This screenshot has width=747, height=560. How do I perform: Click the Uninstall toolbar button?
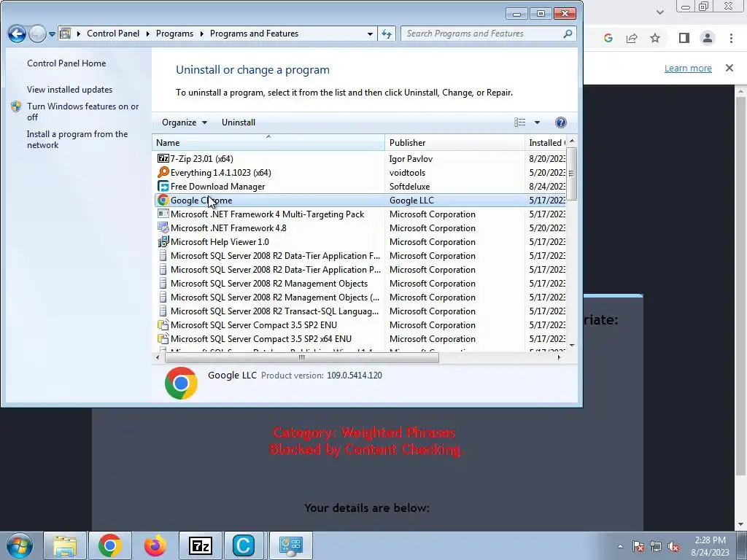coord(239,122)
